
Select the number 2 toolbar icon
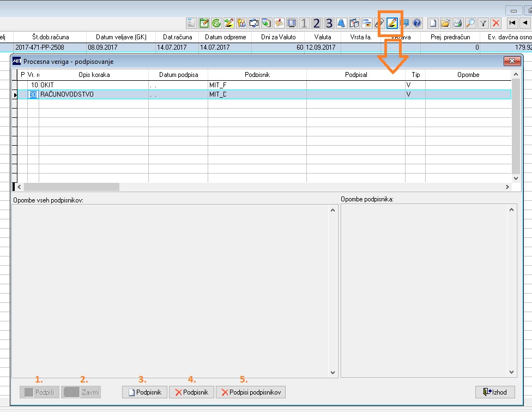[x=317, y=23]
